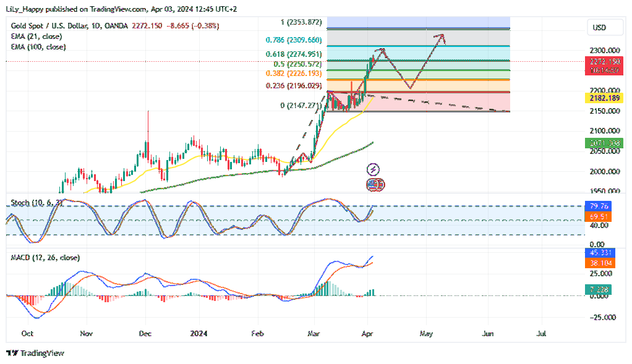The height and width of the screenshot is (364, 632).
Task: Click the price change −8.665 (−0.38%) text
Action: [x=192, y=26]
